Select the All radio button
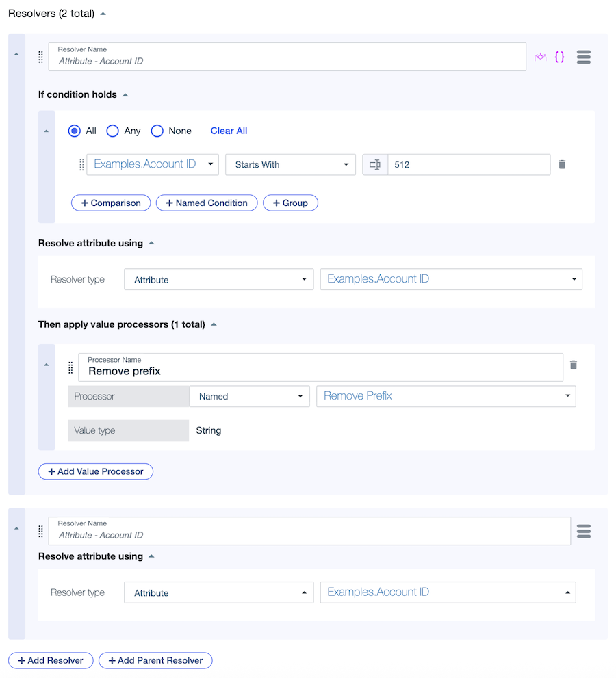Screen dimensions: 616x678 tap(75, 131)
